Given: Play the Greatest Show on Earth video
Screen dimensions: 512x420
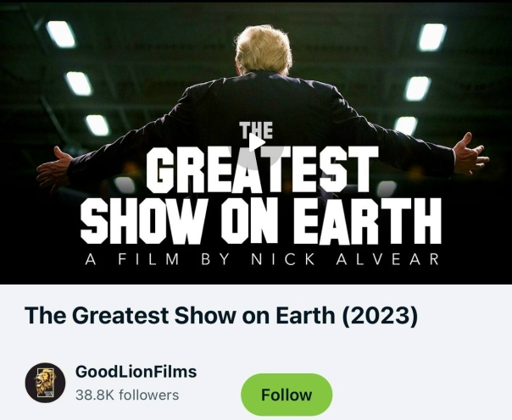Looking at the screenshot, I should click(x=257, y=142).
